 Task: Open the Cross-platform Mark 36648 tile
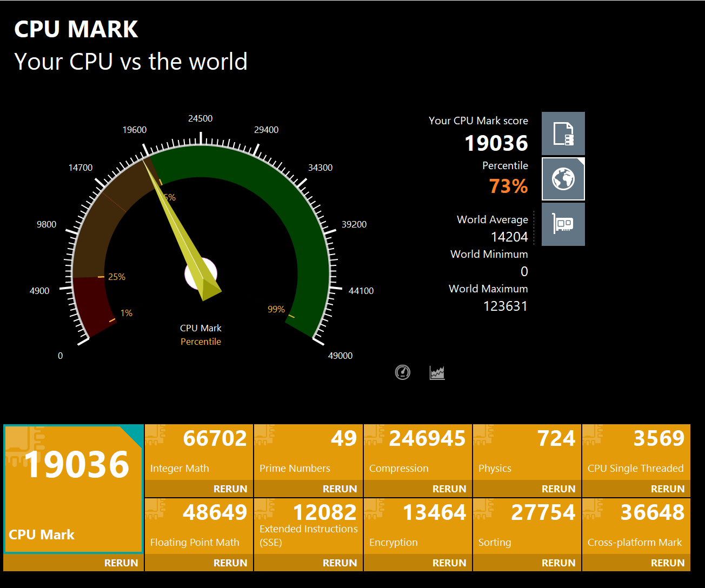tap(636, 526)
